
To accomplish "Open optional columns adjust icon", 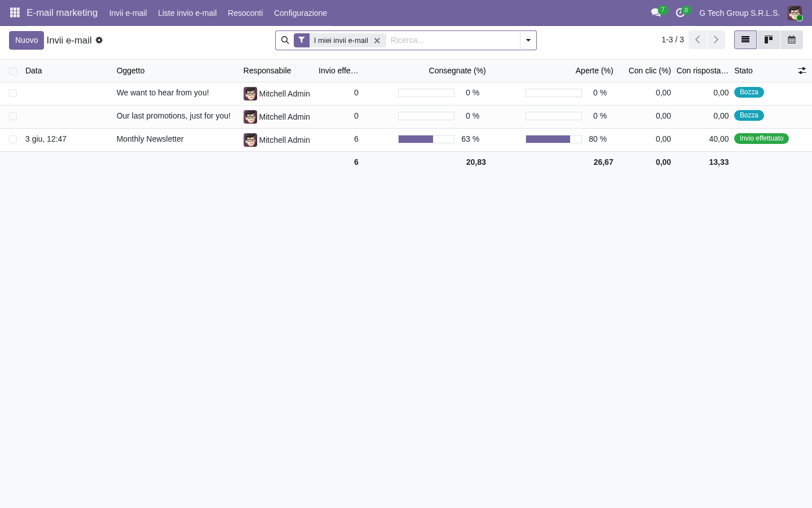I will coord(802,71).
